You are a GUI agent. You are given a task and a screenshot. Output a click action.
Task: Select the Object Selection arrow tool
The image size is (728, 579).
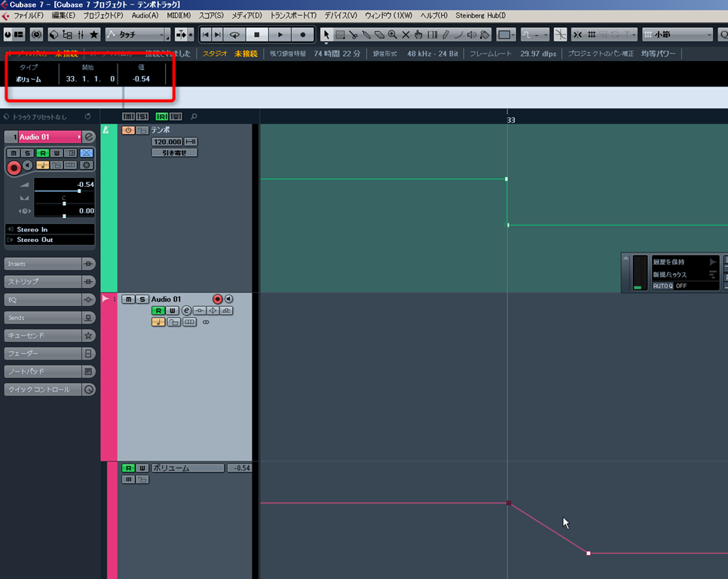coord(326,35)
